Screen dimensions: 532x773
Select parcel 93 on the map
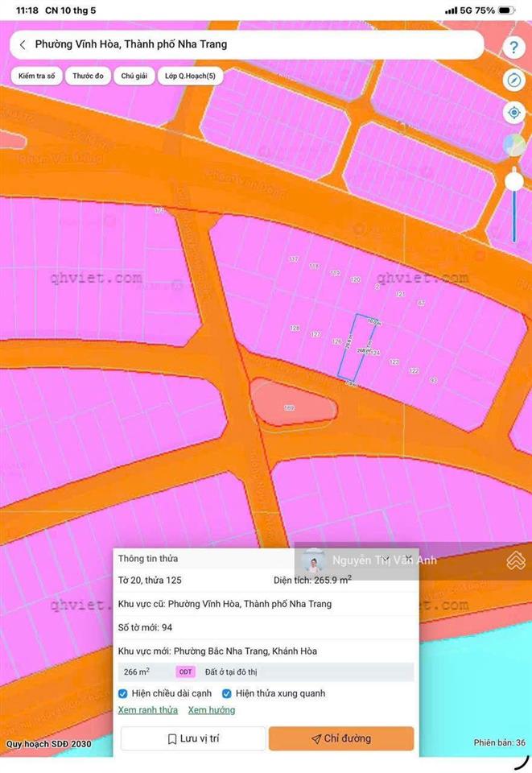434,380
